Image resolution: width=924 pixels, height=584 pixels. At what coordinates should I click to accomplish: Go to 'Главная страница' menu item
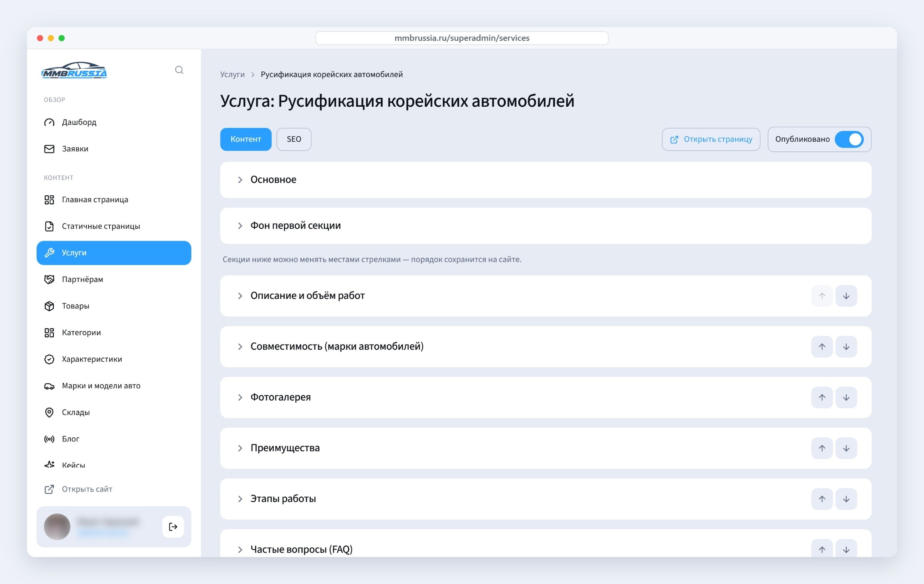(x=114, y=200)
